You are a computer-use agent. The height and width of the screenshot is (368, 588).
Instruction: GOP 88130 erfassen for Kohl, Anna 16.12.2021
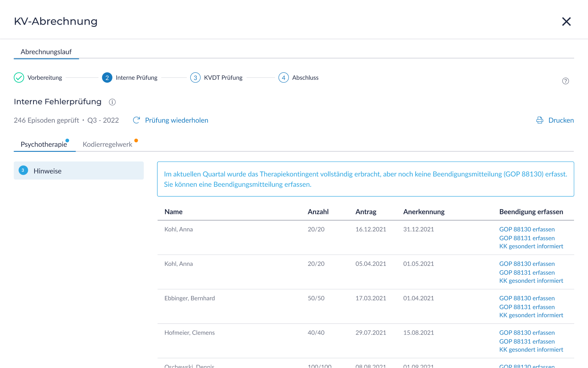[527, 229]
